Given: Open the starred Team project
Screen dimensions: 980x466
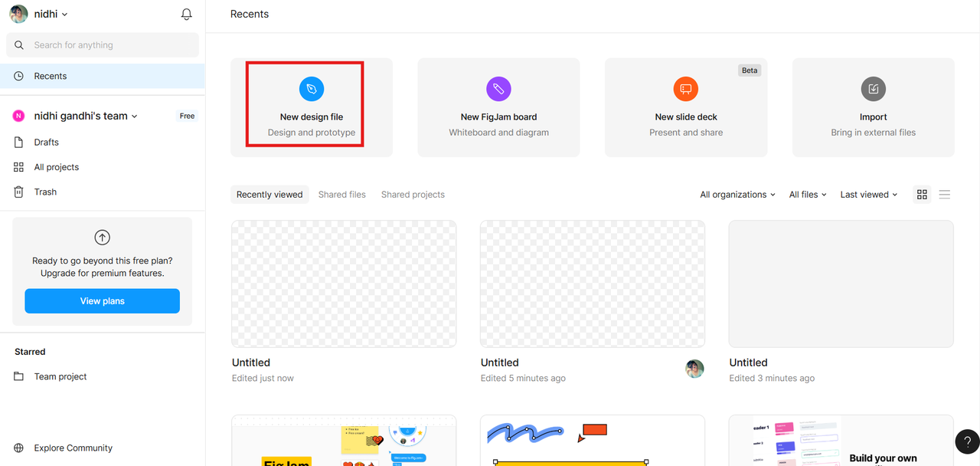Looking at the screenshot, I should coord(60,376).
